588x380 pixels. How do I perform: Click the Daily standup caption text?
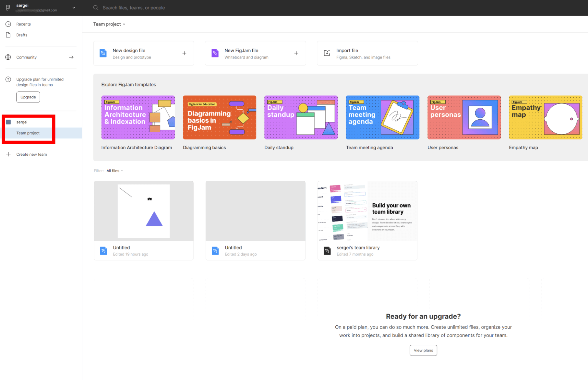[x=279, y=148]
